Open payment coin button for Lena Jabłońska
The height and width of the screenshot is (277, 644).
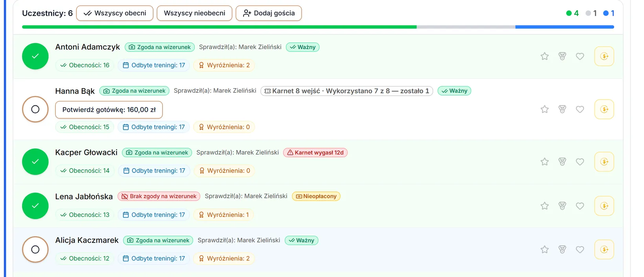tap(604, 206)
